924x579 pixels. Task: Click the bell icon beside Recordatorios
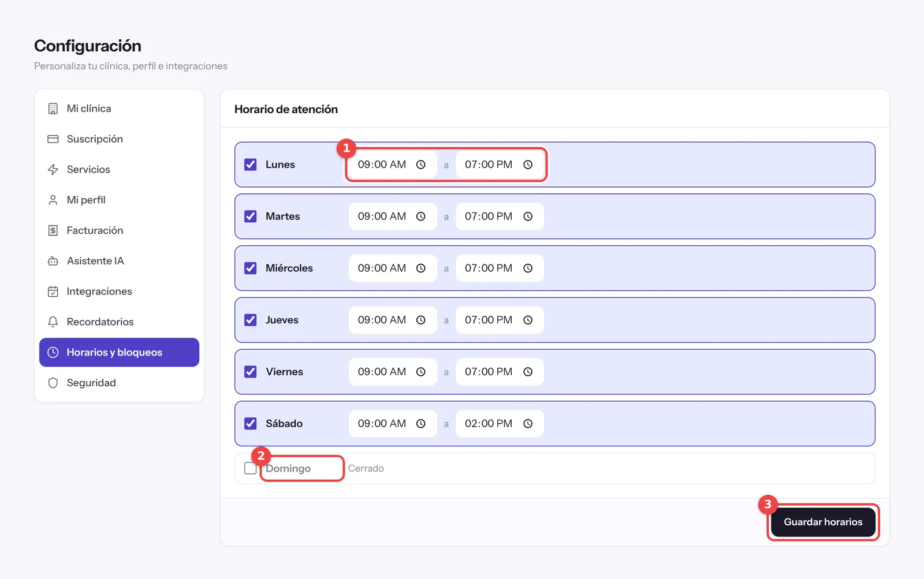(x=53, y=322)
